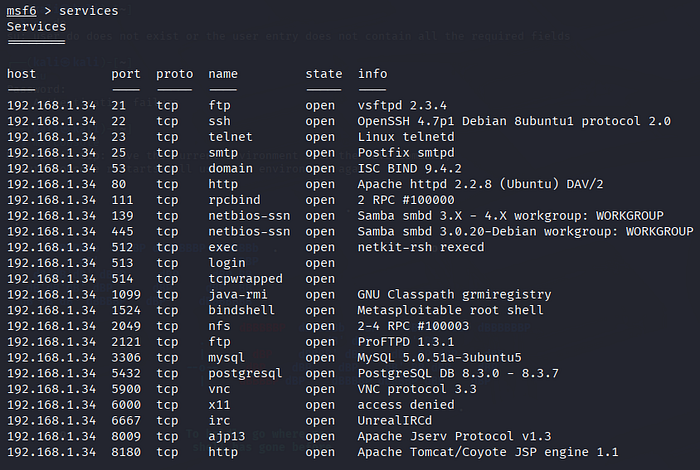This screenshot has width=700, height=470.
Task: Click the 'postgresql' service name
Action: [x=245, y=374]
